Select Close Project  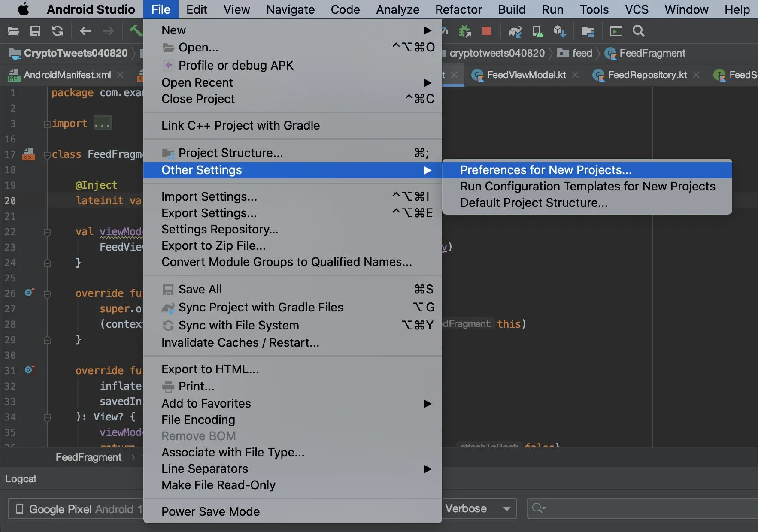(293, 99)
